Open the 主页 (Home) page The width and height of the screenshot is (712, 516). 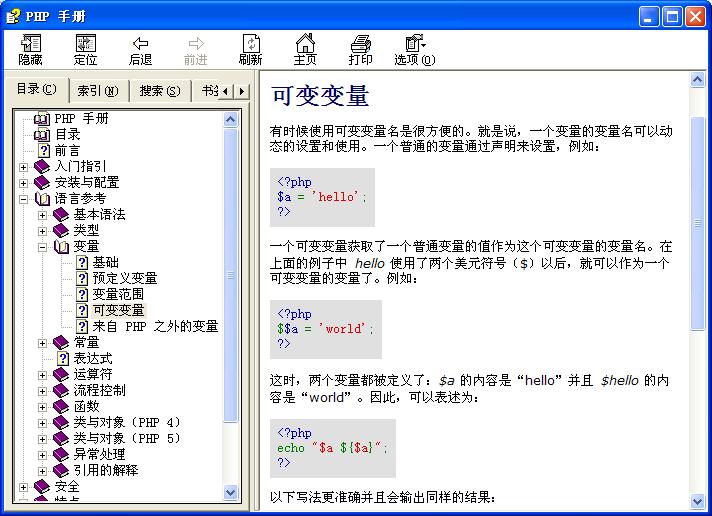click(305, 50)
